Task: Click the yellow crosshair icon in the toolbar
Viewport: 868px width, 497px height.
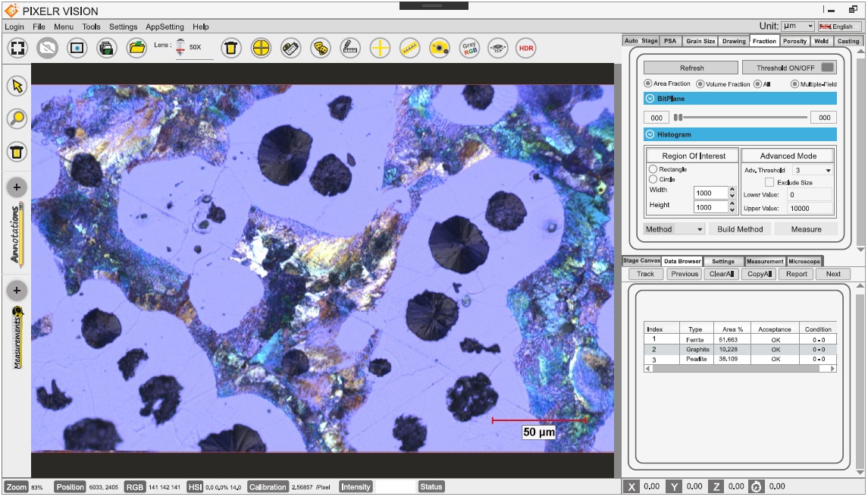Action: [380, 48]
